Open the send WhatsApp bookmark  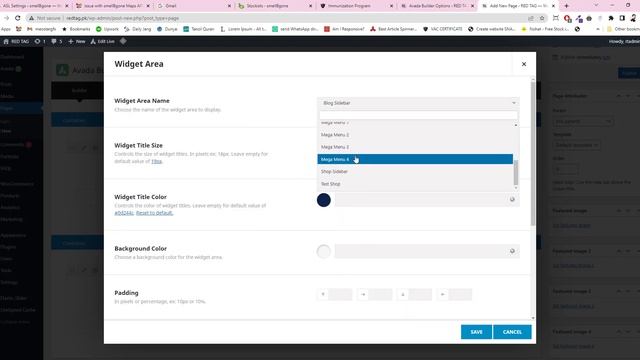pyautogui.click(x=295, y=29)
